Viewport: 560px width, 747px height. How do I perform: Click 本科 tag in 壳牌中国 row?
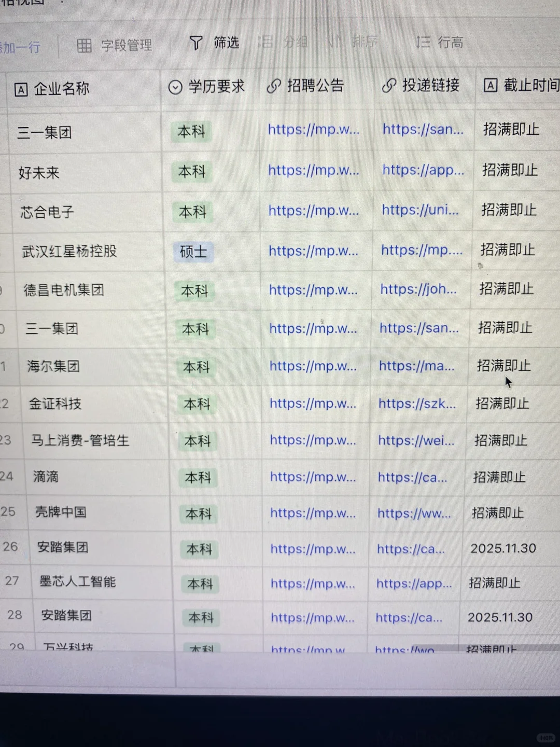pos(199,514)
